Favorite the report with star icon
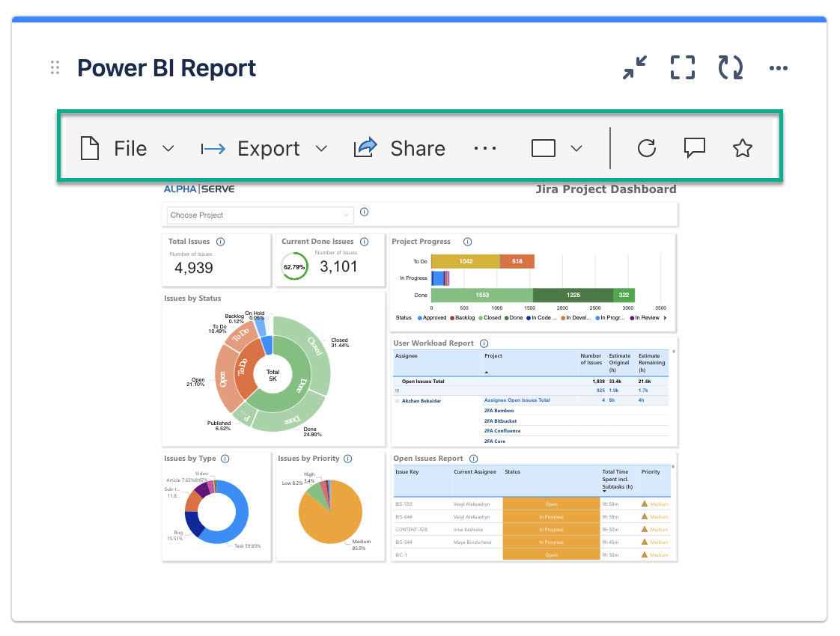The width and height of the screenshot is (840, 636). pos(741,148)
